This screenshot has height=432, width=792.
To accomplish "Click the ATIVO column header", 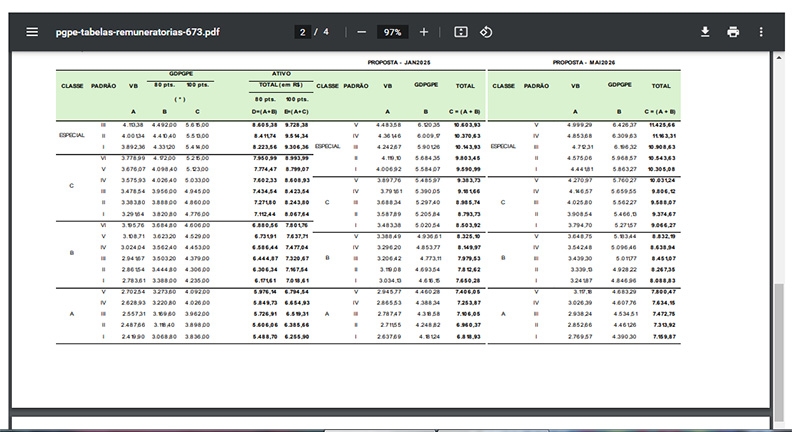I will (281, 74).
